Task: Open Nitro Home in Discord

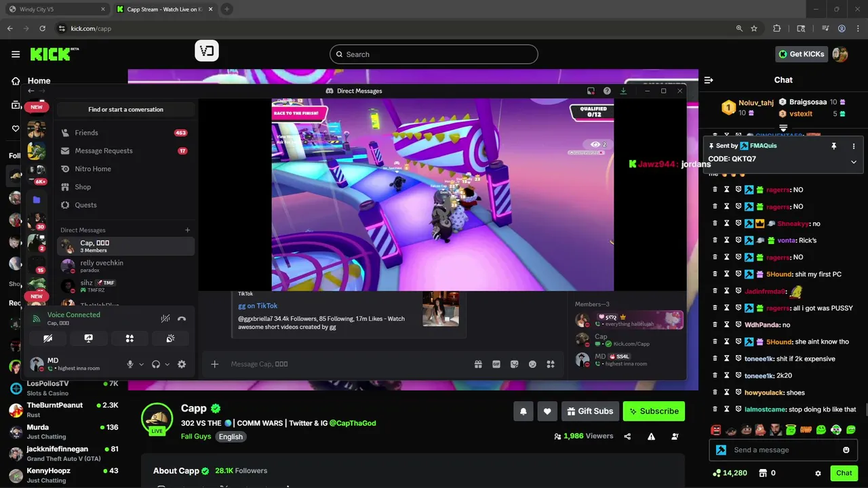Action: coord(125,169)
